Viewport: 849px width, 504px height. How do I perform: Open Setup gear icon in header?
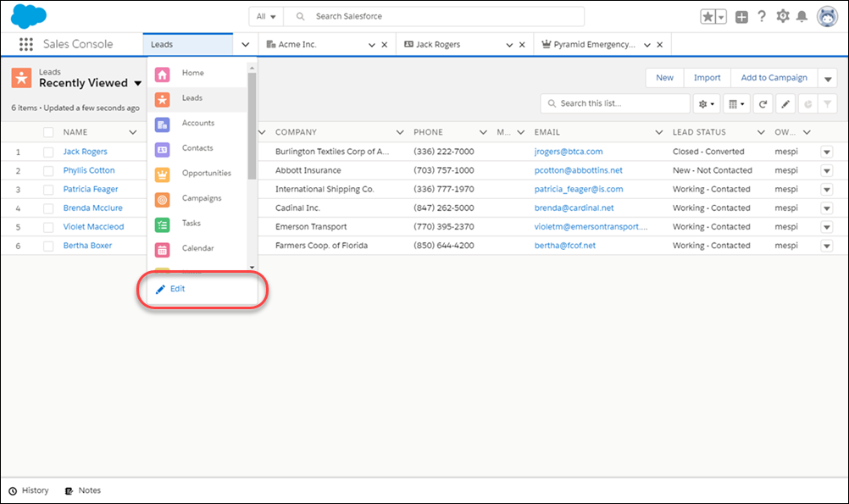point(782,16)
